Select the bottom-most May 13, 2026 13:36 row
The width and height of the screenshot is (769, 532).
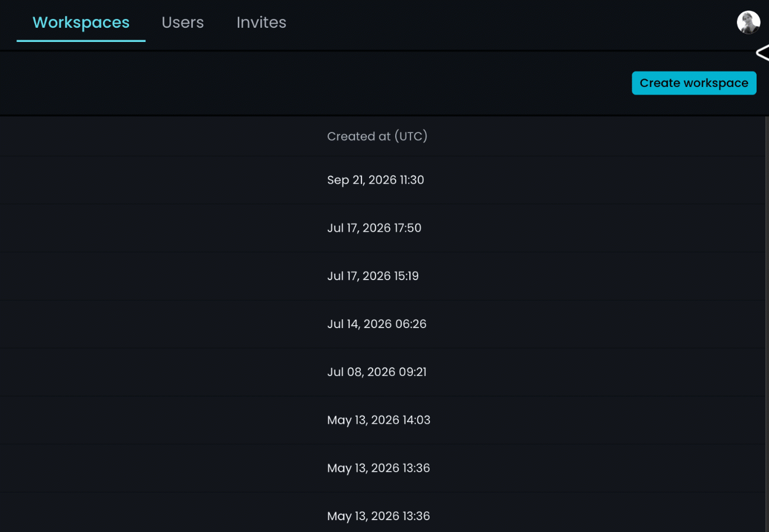pyautogui.click(x=383, y=513)
